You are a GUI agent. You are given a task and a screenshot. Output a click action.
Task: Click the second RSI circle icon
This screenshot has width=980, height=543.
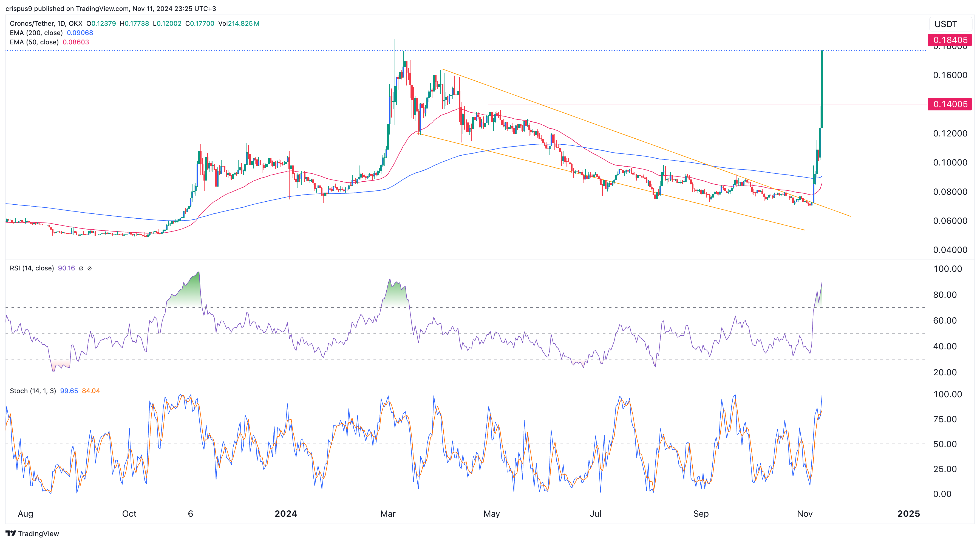[89, 268]
